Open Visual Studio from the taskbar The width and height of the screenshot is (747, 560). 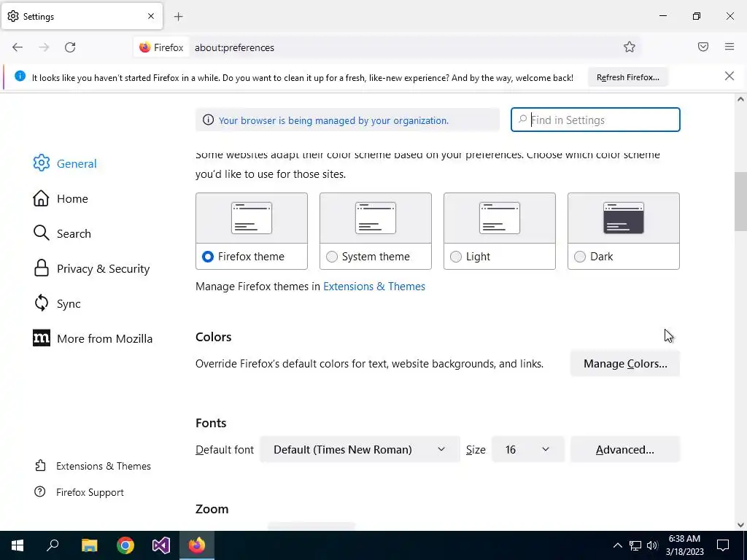(161, 545)
